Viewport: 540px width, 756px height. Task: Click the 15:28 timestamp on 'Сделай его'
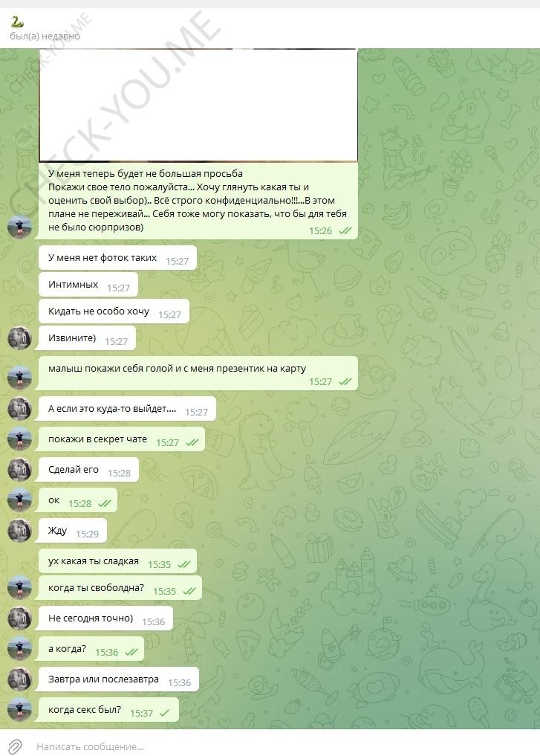coord(119,473)
